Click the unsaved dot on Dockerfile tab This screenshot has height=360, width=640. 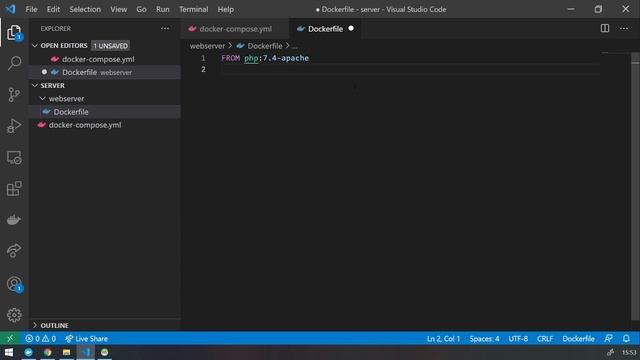tap(351, 28)
